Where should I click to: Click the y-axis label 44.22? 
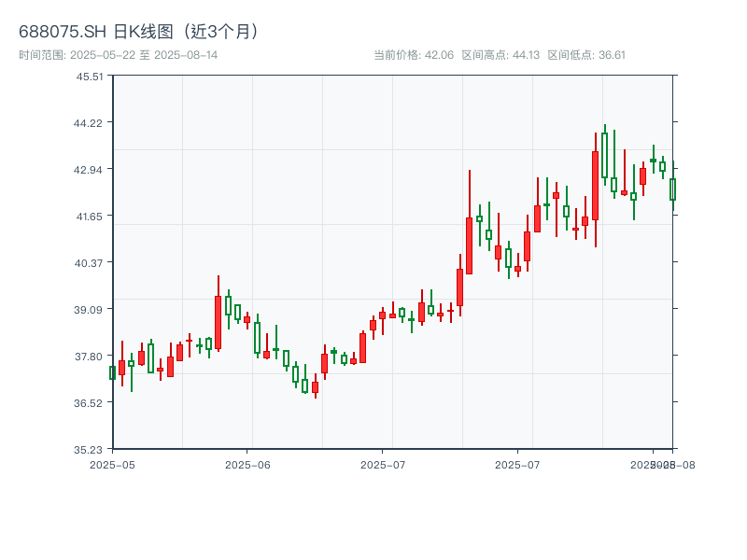(88, 123)
